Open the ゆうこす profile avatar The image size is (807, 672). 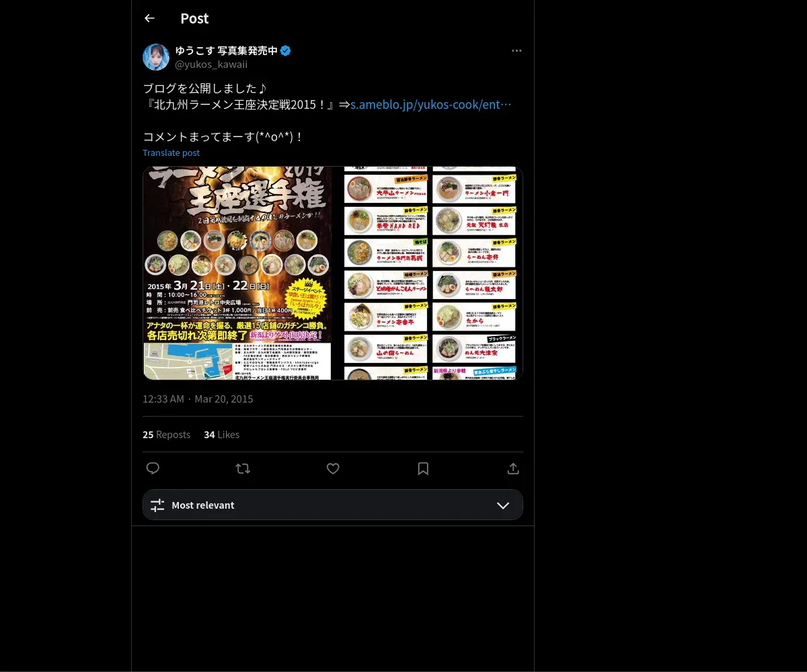point(156,57)
